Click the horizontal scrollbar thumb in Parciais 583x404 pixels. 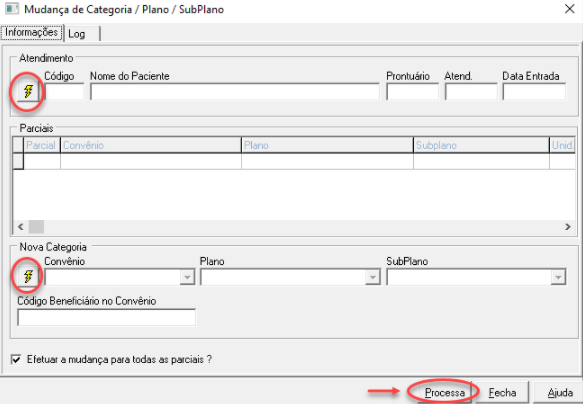coord(36,226)
